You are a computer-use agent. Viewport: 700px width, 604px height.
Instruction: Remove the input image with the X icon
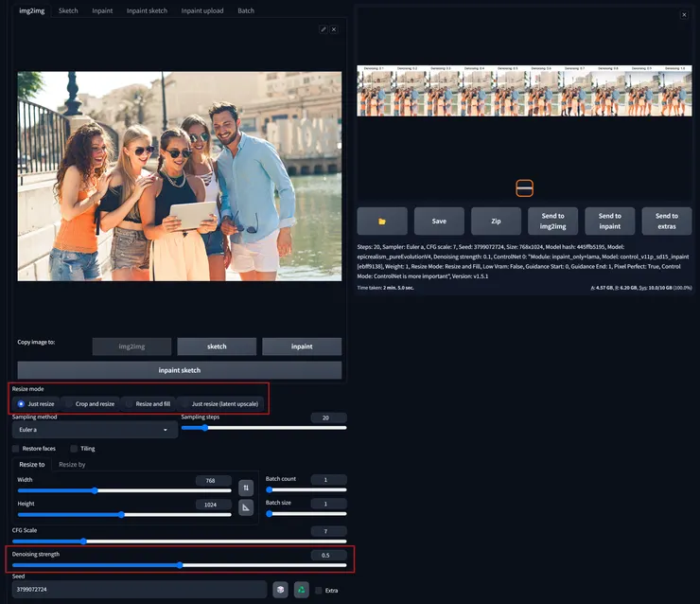(334, 29)
